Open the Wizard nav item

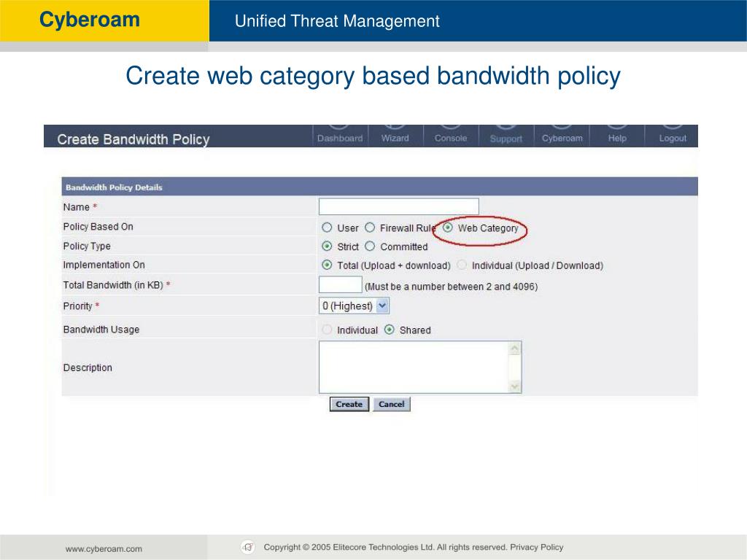coord(395,138)
